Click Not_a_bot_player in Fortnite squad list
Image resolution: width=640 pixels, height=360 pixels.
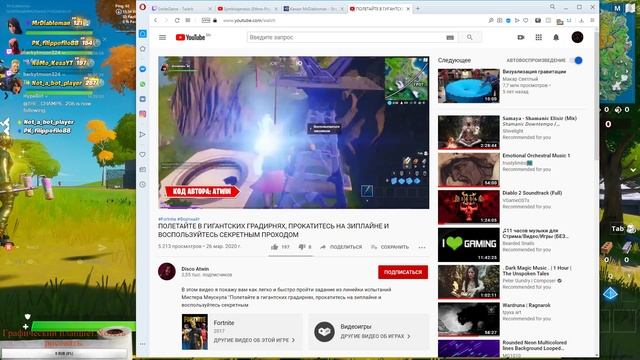(56, 83)
